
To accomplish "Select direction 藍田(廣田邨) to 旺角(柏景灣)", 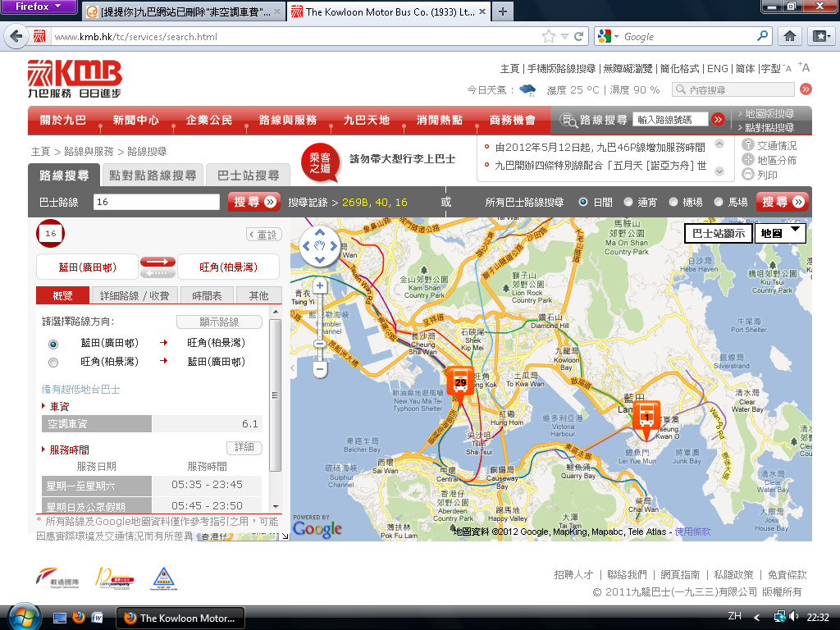I will pos(53,344).
